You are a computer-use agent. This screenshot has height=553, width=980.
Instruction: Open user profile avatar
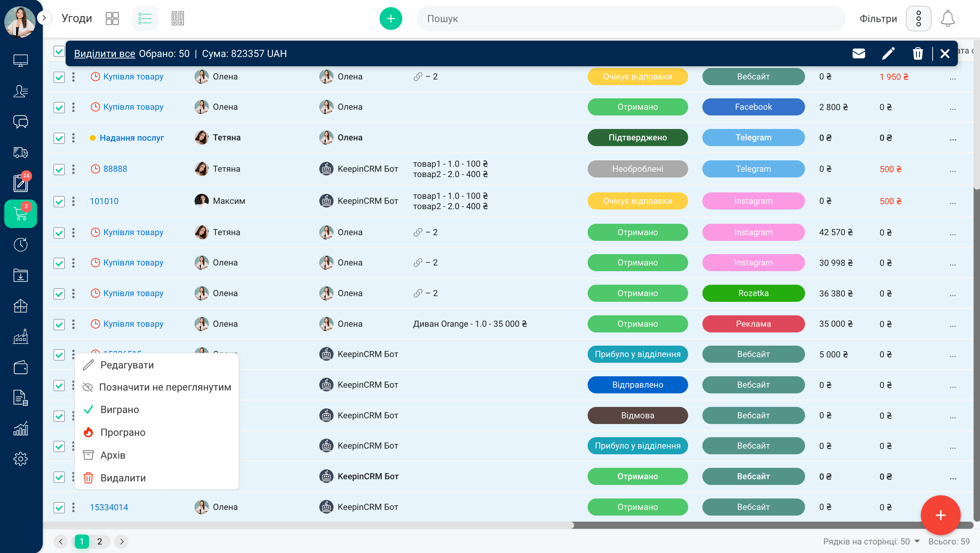[20, 22]
